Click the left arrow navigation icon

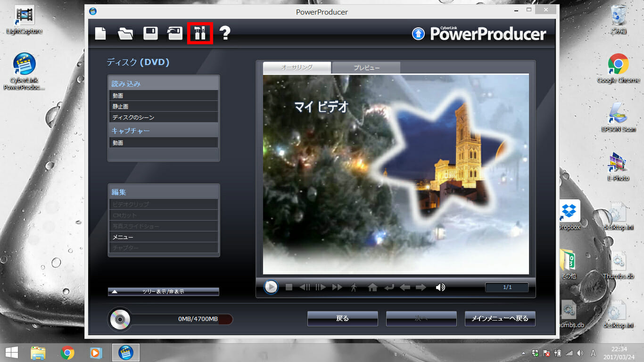pos(405,287)
